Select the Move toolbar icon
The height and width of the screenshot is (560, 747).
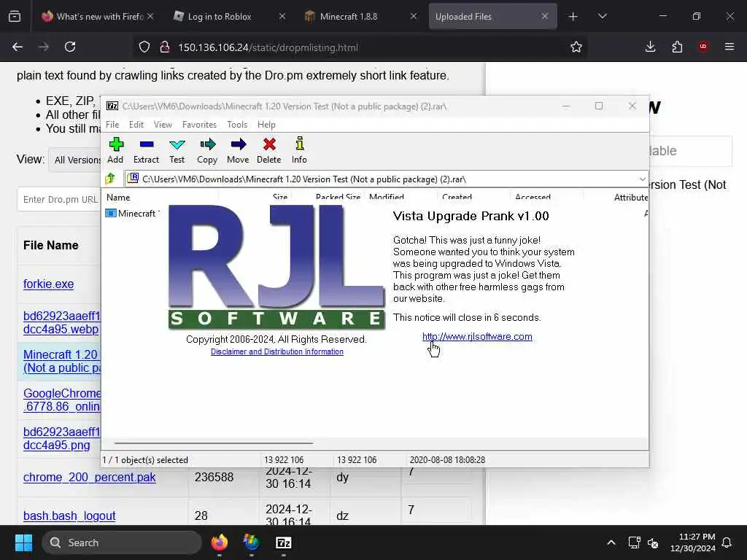[x=238, y=150]
